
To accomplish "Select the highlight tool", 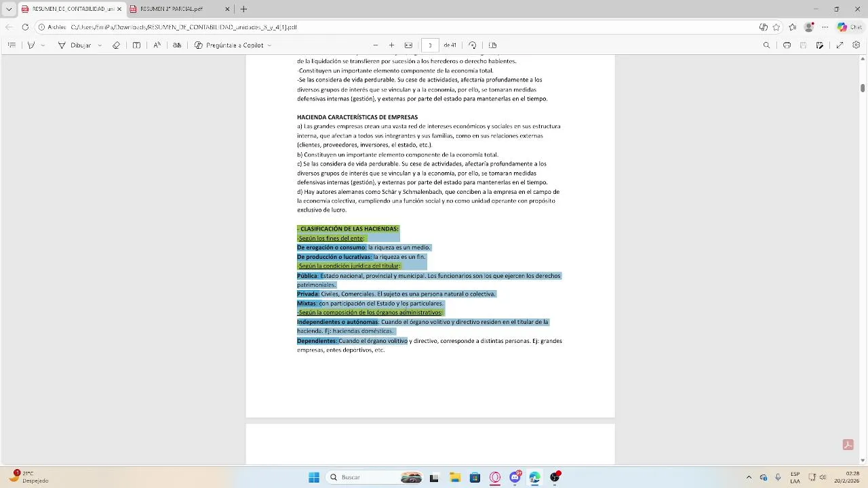I will [31, 45].
